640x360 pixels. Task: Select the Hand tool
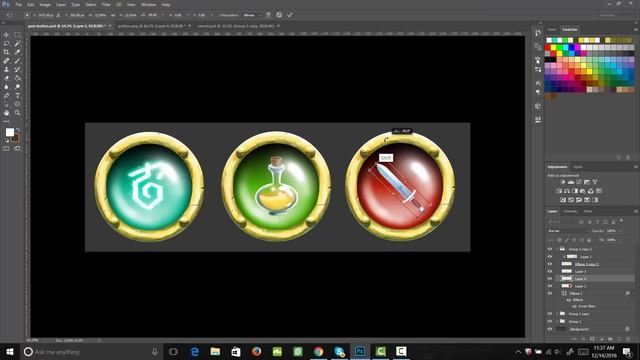pos(7,113)
